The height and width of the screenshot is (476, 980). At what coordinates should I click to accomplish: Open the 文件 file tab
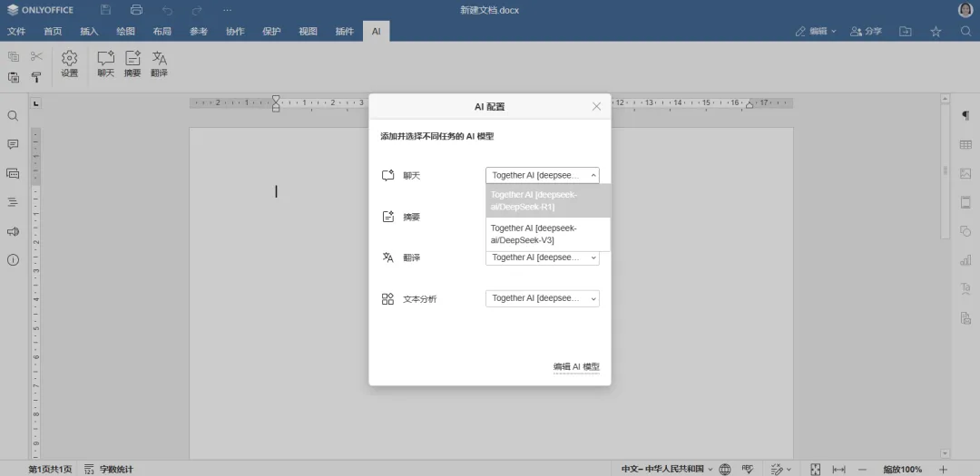point(16,31)
